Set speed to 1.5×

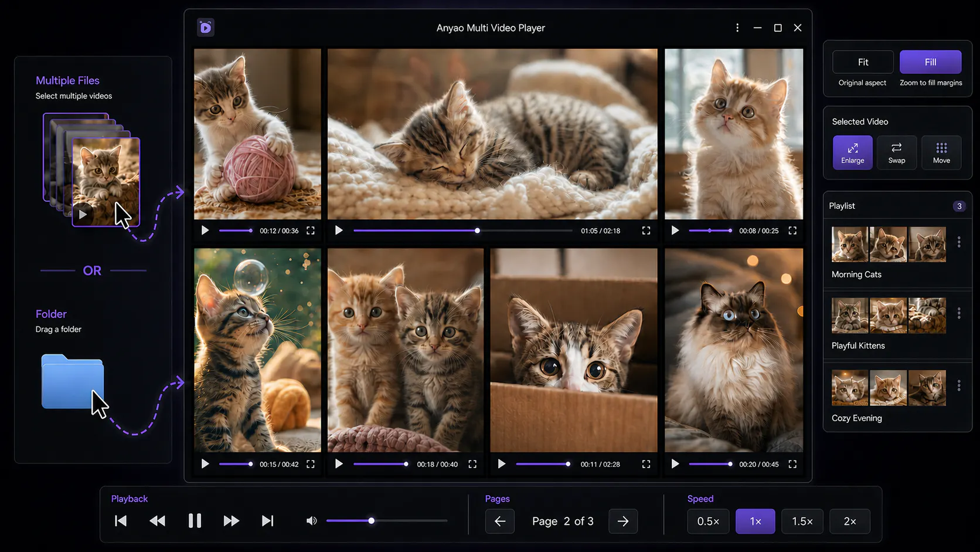(x=802, y=521)
